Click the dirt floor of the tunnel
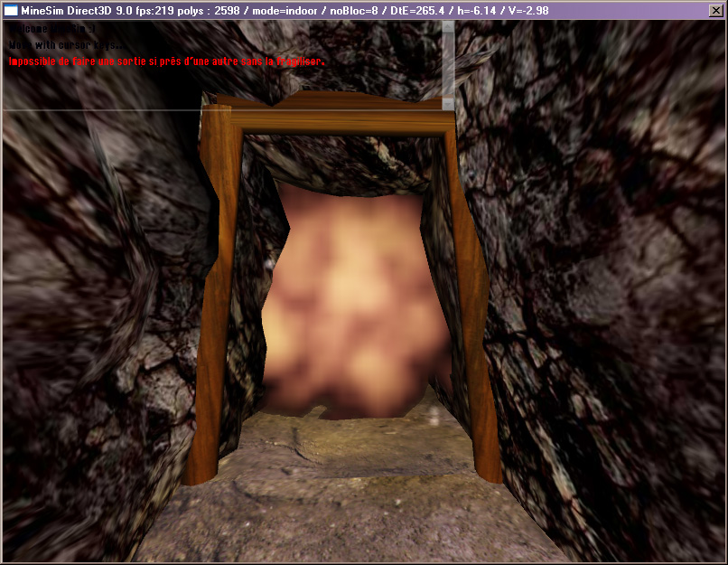728x565 pixels. point(343,506)
